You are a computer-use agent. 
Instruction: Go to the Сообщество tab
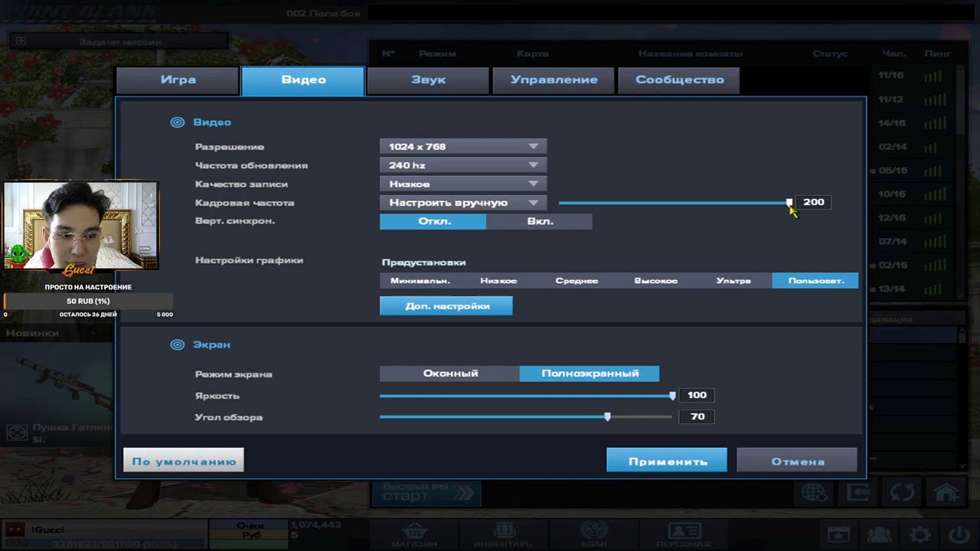[679, 80]
